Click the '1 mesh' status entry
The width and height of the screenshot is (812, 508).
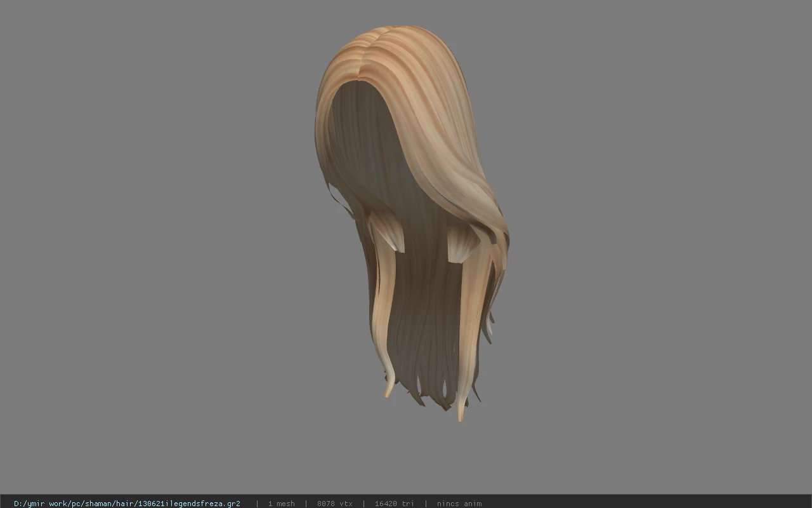click(281, 504)
